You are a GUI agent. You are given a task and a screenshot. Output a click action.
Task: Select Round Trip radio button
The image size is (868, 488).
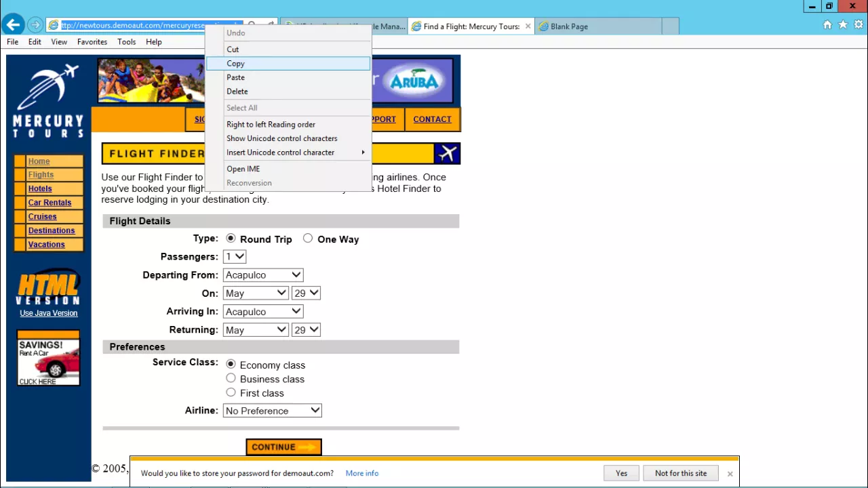(231, 239)
